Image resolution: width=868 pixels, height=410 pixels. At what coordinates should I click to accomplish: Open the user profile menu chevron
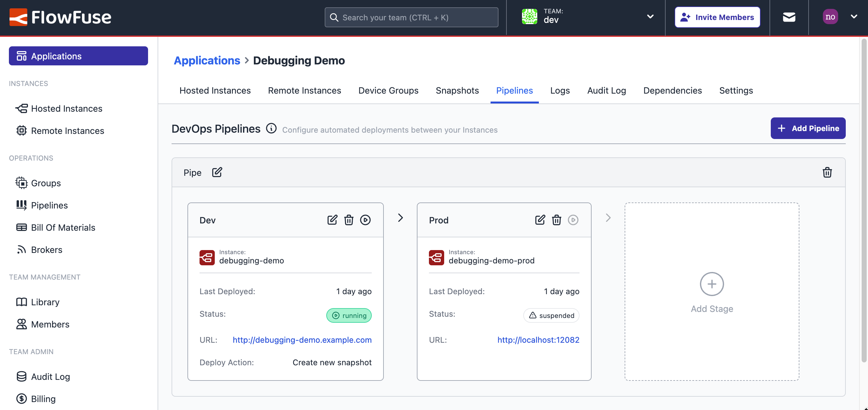pyautogui.click(x=854, y=17)
